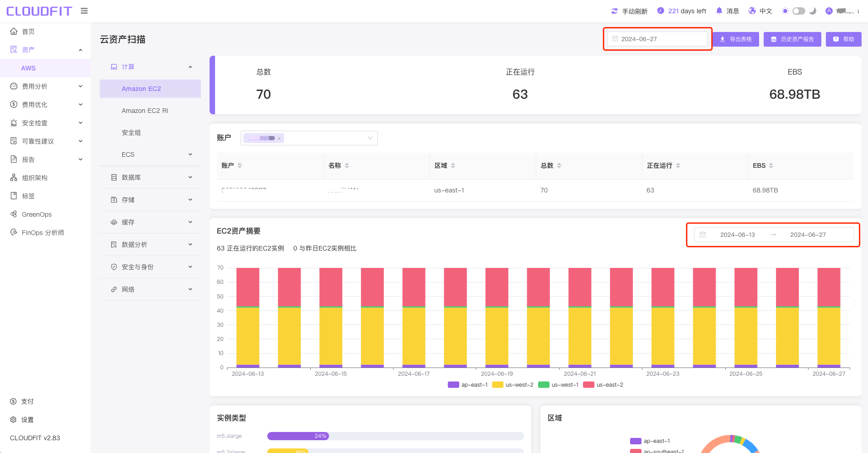Image resolution: width=868 pixels, height=453 pixels.
Task: Click the 可靠性建议 document icon
Action: [x=14, y=141]
